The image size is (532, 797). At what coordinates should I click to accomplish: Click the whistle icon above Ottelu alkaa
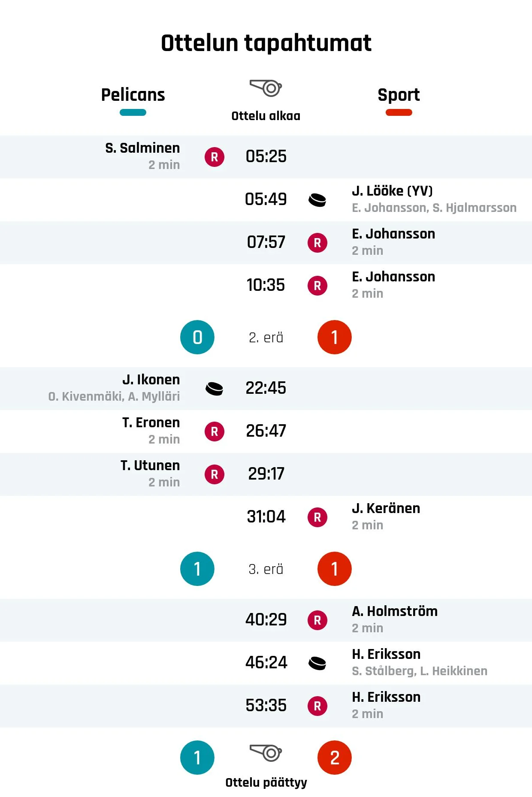click(266, 88)
